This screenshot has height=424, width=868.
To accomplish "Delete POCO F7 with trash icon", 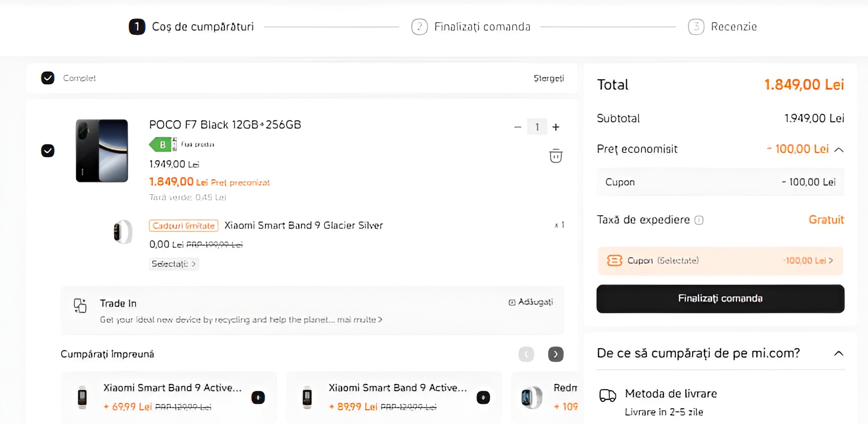I will point(555,156).
